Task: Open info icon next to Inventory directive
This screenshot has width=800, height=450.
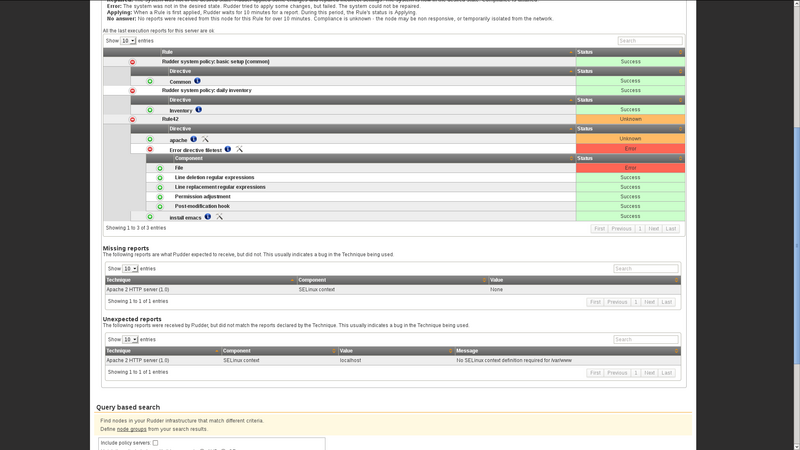Action: click(x=198, y=109)
